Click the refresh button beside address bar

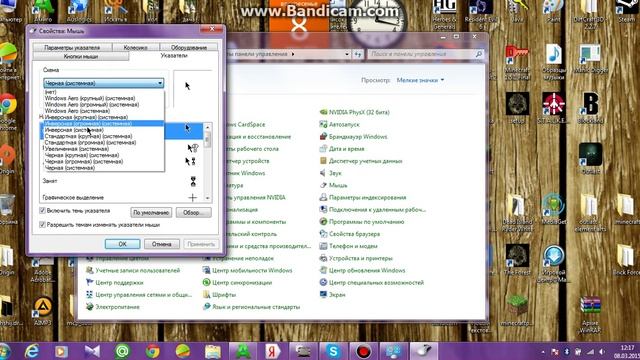(358, 54)
